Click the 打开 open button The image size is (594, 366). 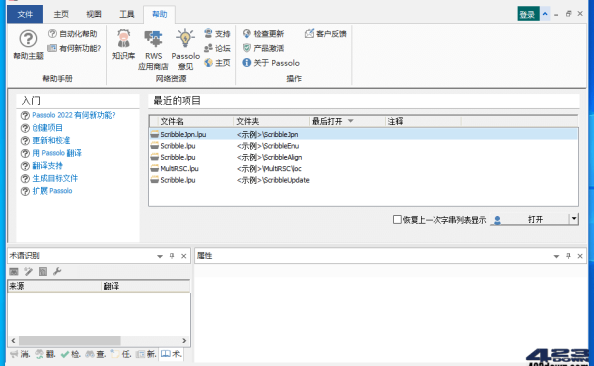[530, 219]
